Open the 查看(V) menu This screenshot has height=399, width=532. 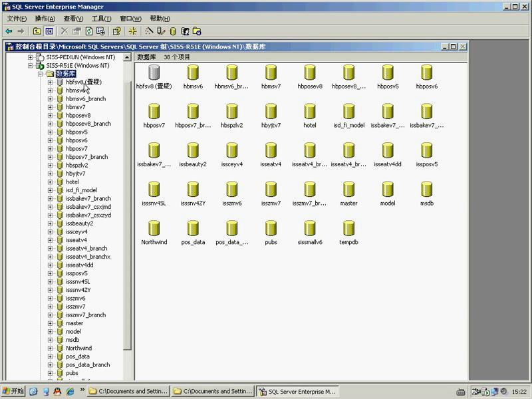point(73,19)
